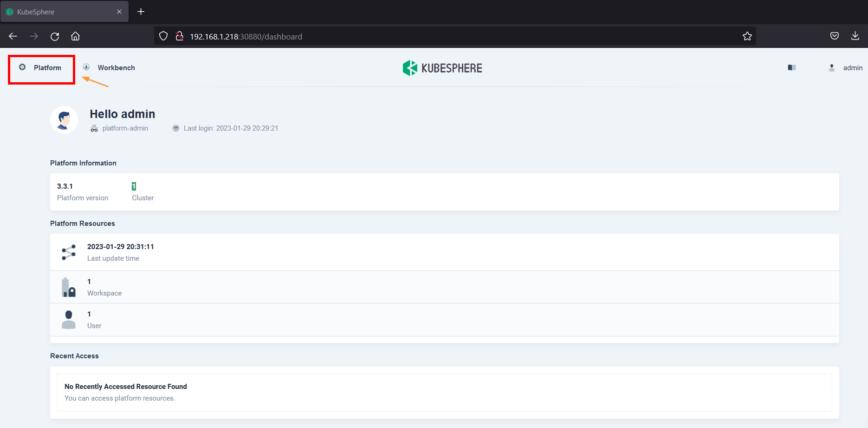Open the admin user menu
Screen dimensions: 868x428
(845, 68)
